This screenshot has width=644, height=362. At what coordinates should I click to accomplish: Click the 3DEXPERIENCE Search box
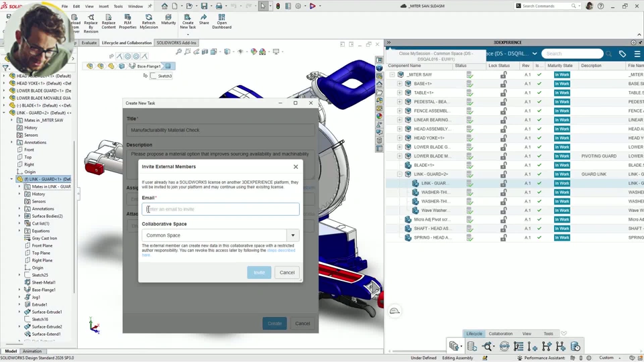pyautogui.click(x=572, y=54)
